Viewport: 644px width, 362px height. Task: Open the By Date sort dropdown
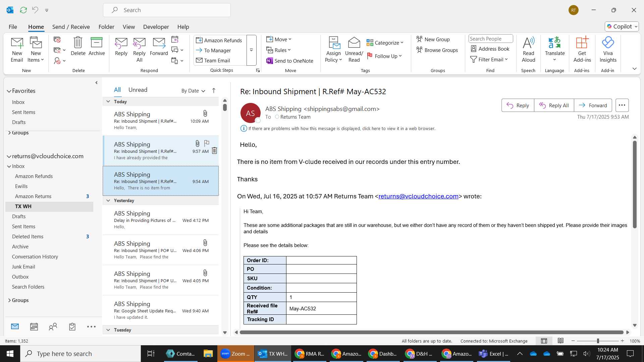point(193,90)
